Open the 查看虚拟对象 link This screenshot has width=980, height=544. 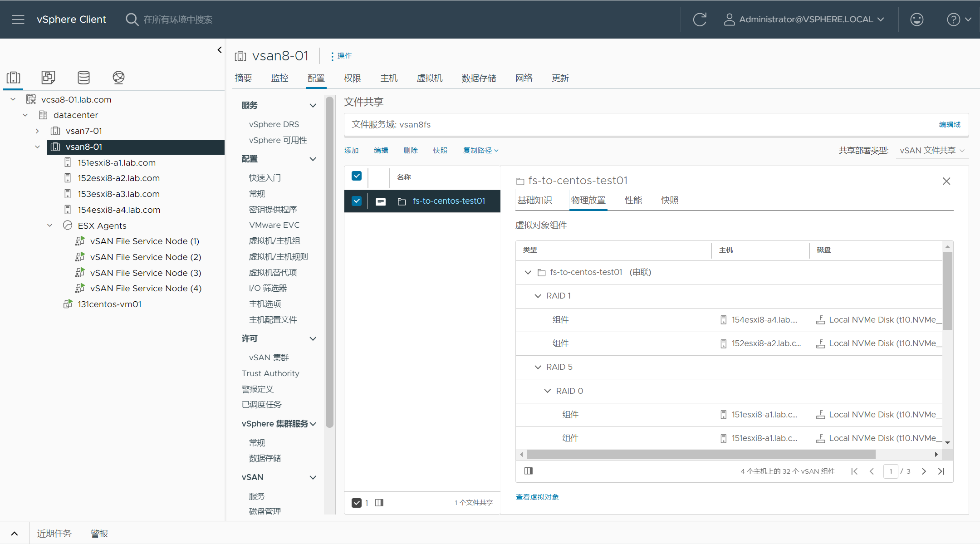[537, 497]
